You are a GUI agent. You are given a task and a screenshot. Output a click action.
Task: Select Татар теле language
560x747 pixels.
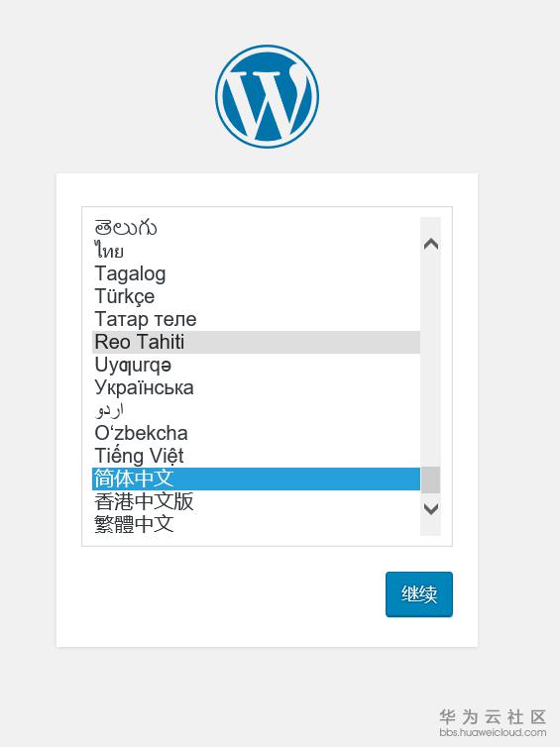[256, 319]
